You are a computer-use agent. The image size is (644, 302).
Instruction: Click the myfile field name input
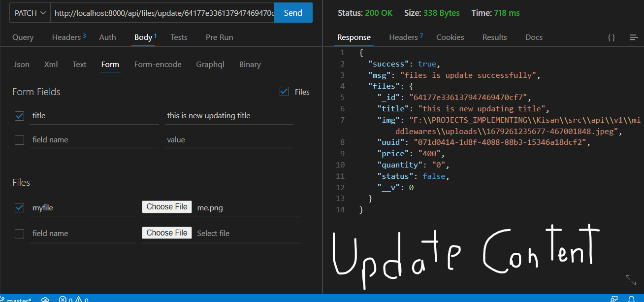83,208
